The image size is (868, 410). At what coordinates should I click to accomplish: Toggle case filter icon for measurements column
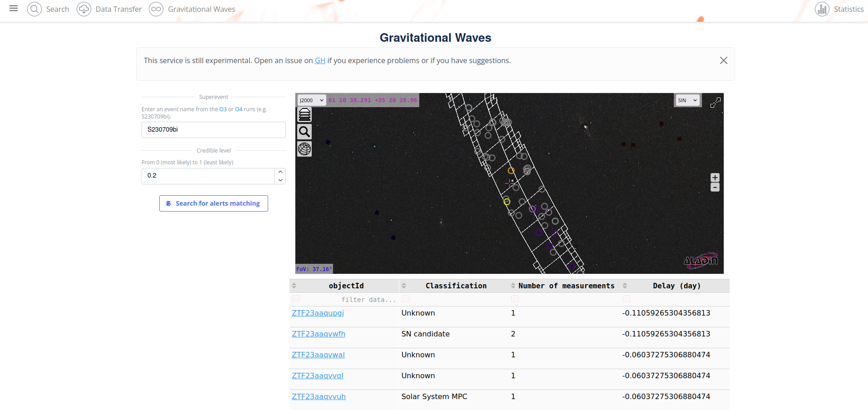click(x=515, y=299)
